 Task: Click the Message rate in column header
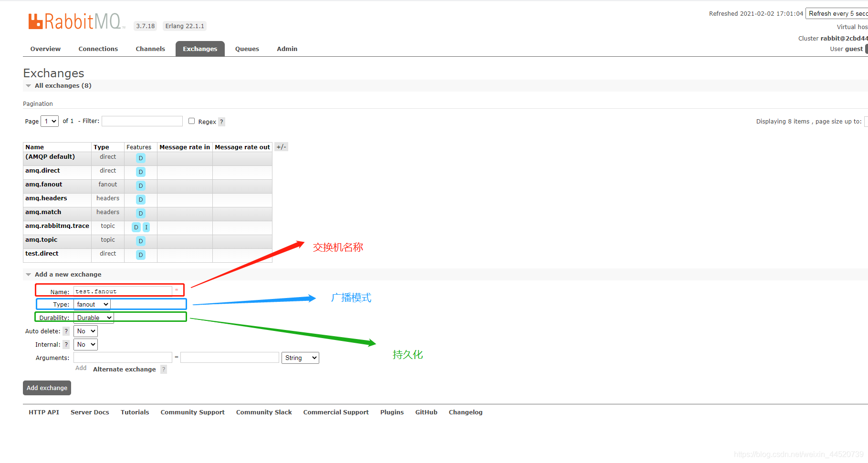(185, 147)
